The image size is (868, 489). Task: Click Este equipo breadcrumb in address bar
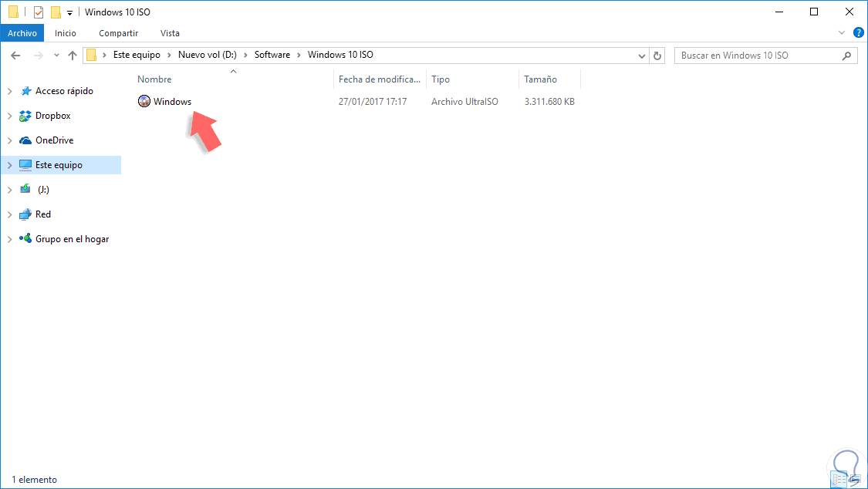(x=137, y=55)
